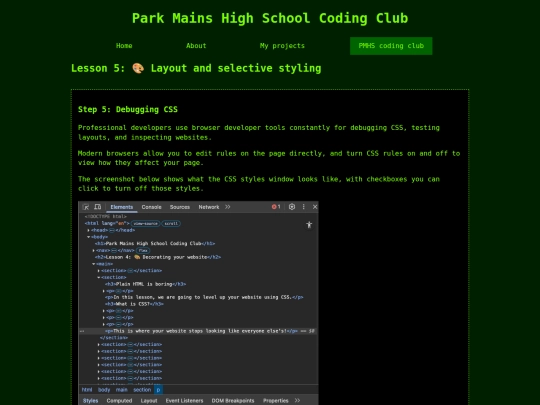The height and width of the screenshot is (405, 540).
Task: Click main in the breadcrumb bar
Action: click(x=122, y=390)
